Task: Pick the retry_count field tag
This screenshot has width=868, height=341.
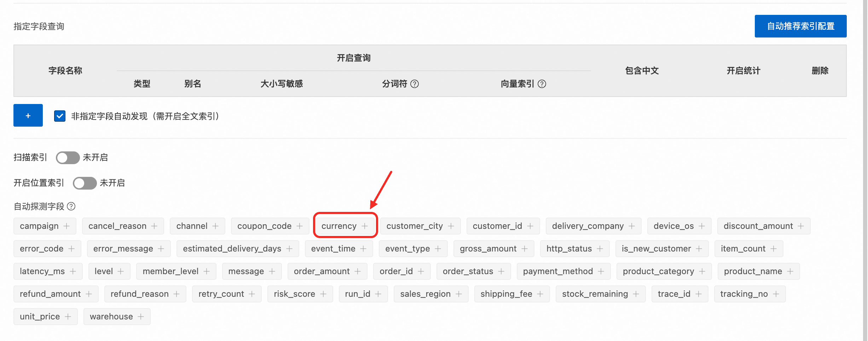Action: 227,294
